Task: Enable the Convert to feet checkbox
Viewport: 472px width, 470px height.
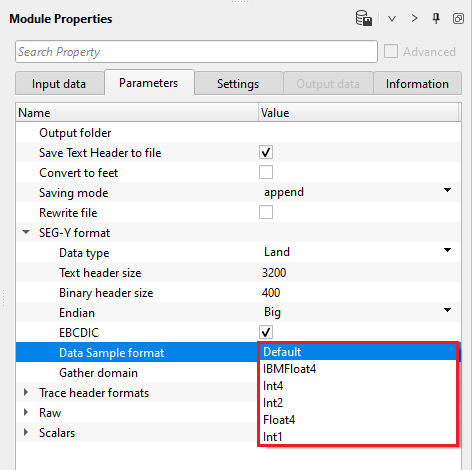Action: [266, 172]
